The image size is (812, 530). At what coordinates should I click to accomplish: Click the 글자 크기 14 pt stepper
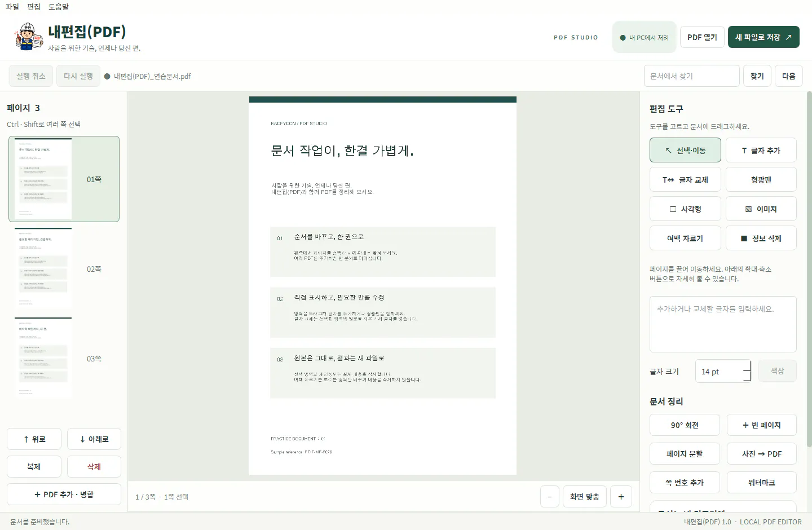723,371
